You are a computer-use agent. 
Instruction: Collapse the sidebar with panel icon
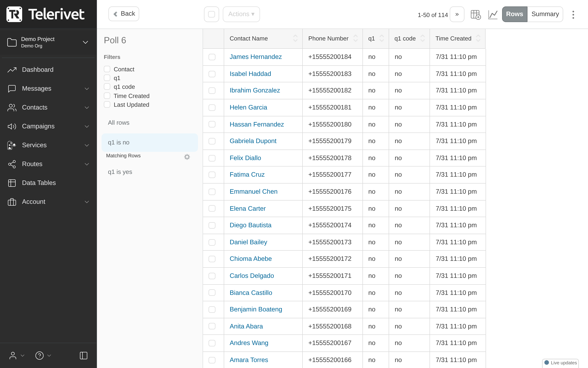(x=84, y=356)
